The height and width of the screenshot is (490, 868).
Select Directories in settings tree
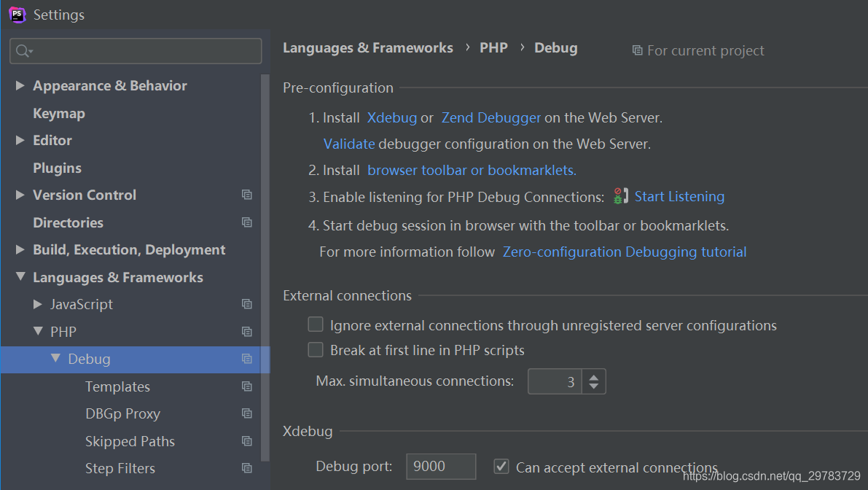(x=68, y=222)
